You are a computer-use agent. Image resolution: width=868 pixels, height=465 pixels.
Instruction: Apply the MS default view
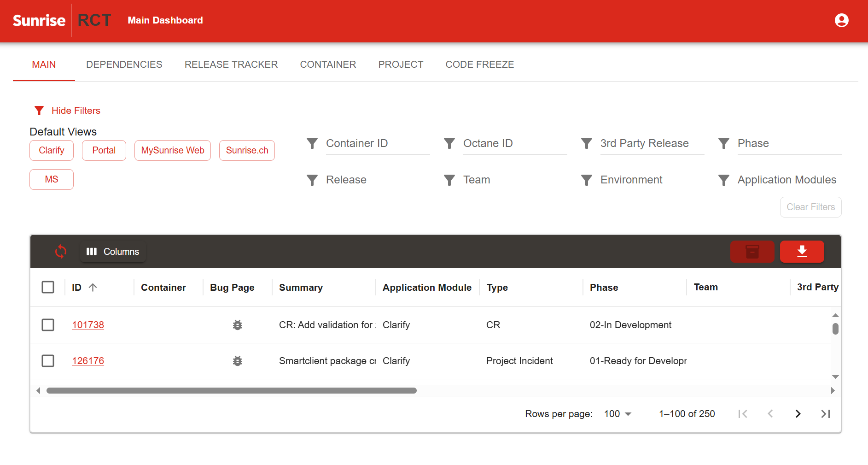point(52,179)
